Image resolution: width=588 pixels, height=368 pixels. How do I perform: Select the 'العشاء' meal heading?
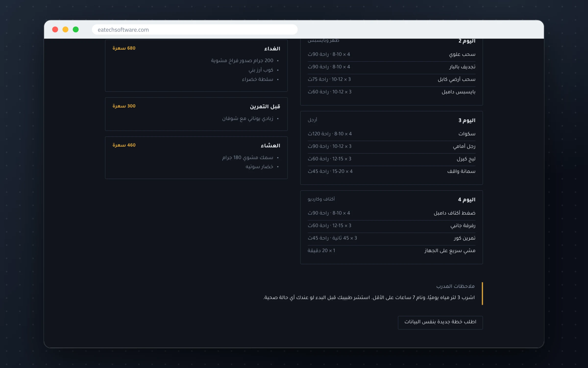(270, 145)
